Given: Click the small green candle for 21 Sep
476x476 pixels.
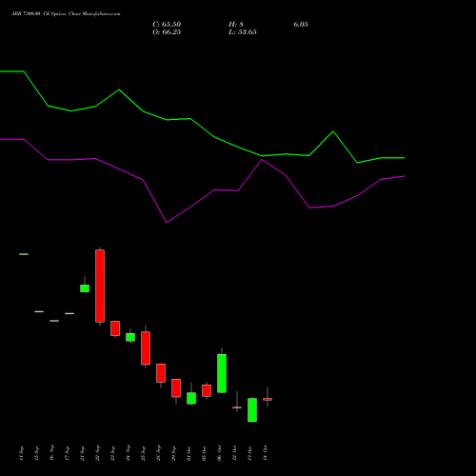Looking at the screenshot, I should 85,288.
